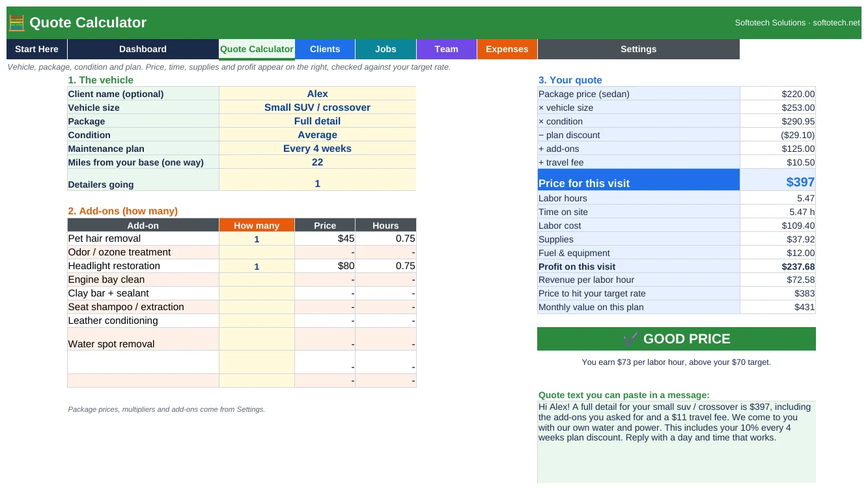Click the 'Softotech Solutions · softotech.net' header text
868x490 pixels.
click(797, 23)
